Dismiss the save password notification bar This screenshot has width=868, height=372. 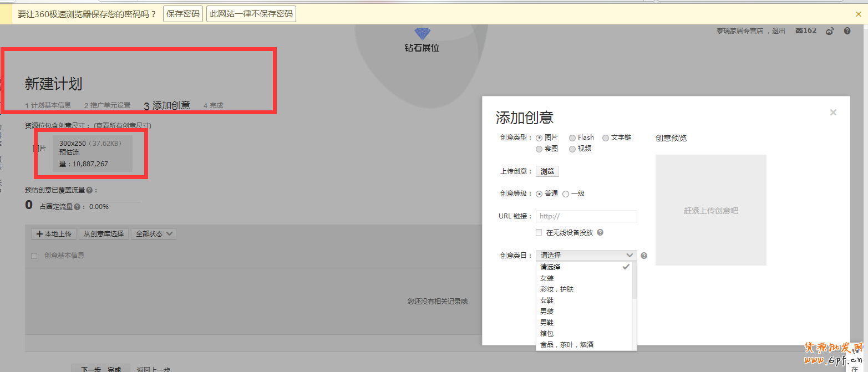859,14
